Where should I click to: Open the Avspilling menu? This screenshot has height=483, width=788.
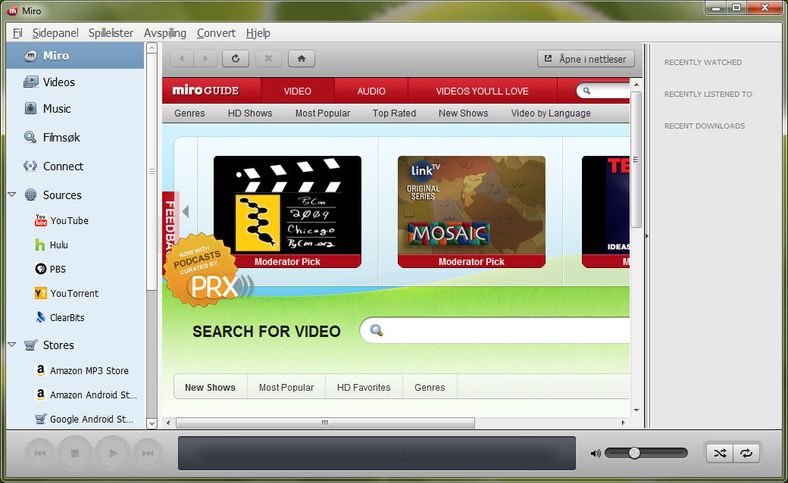pyautogui.click(x=165, y=33)
